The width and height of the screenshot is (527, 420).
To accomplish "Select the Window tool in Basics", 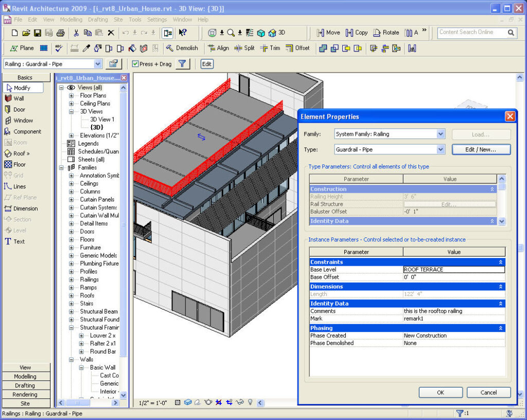I will point(19,120).
